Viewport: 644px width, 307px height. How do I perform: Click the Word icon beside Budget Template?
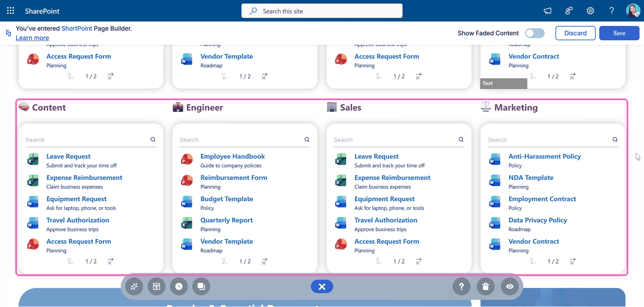coord(186,202)
